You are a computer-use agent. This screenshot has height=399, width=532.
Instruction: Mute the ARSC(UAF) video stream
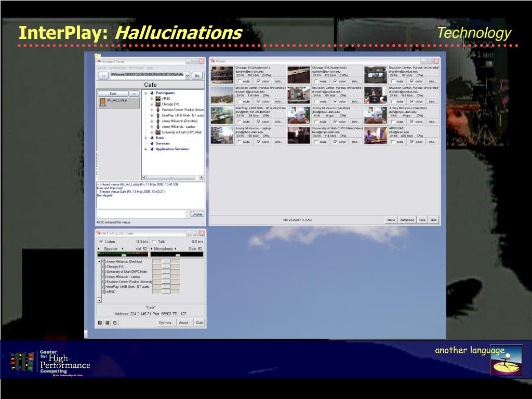click(393, 142)
